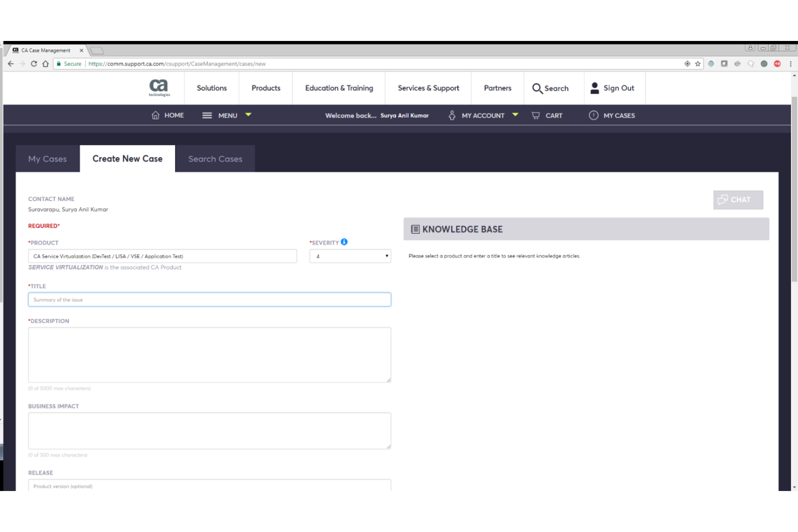Open the hamburger Menu icon
The image size is (798, 532).
(x=207, y=115)
